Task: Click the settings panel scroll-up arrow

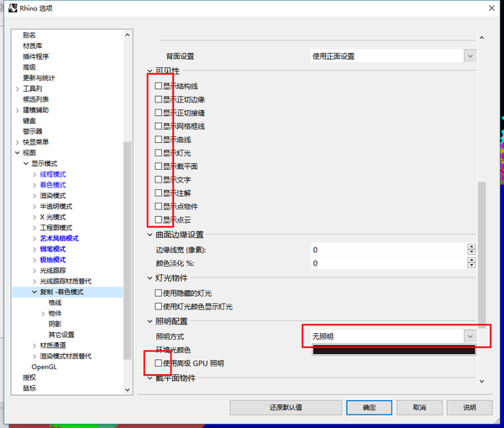Action: click(481, 38)
